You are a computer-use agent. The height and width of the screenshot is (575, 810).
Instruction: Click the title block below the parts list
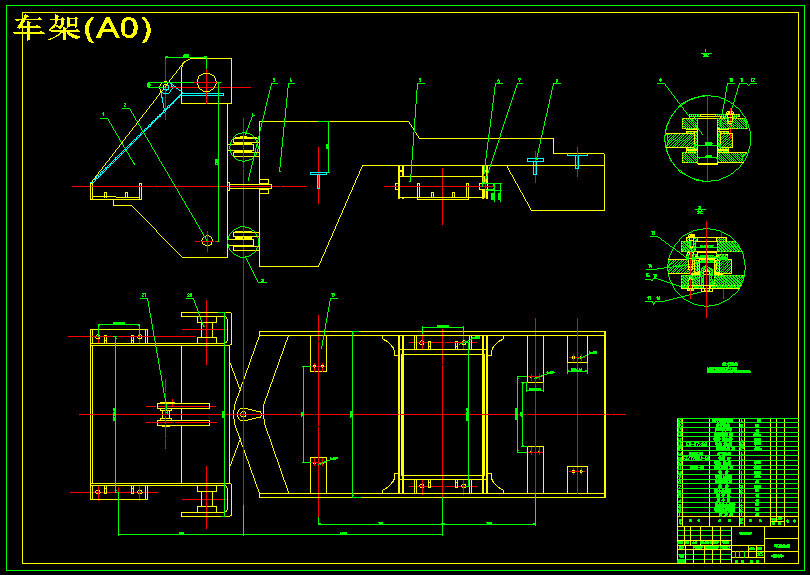pos(738,545)
